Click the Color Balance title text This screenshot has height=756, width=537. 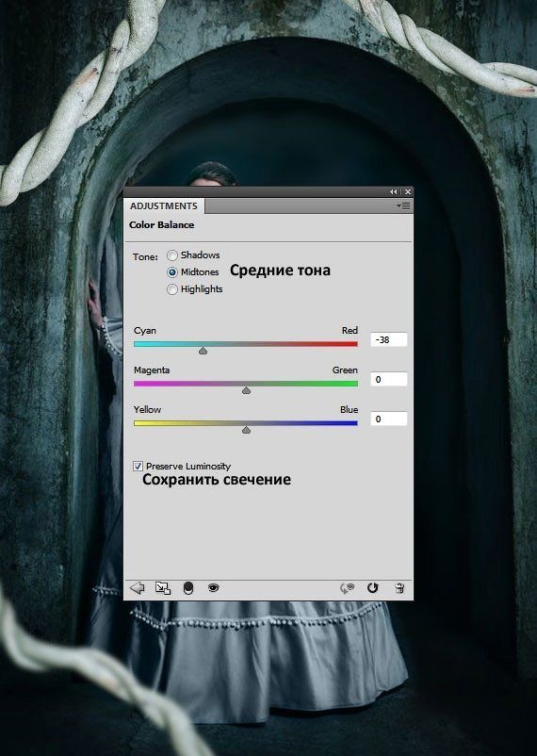(161, 224)
